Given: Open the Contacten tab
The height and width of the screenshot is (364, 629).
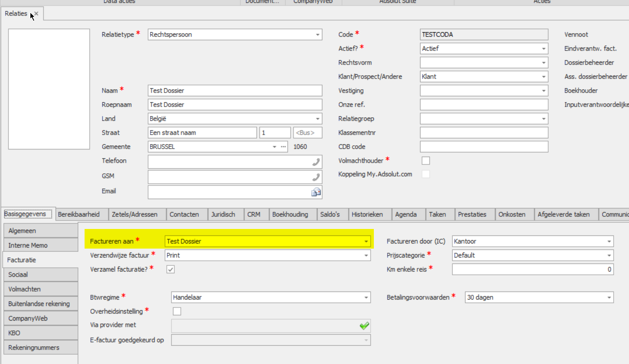Looking at the screenshot, I should coord(184,214).
